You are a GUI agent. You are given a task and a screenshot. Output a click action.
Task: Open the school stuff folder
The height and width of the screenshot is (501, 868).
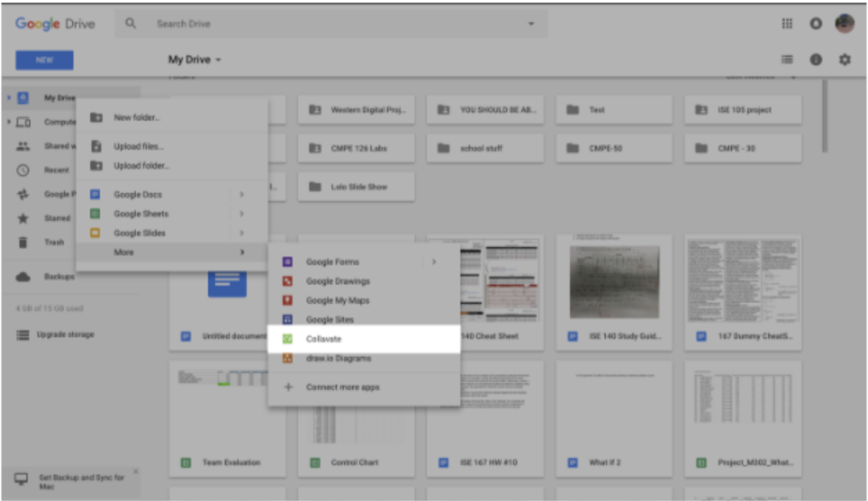pos(485,148)
